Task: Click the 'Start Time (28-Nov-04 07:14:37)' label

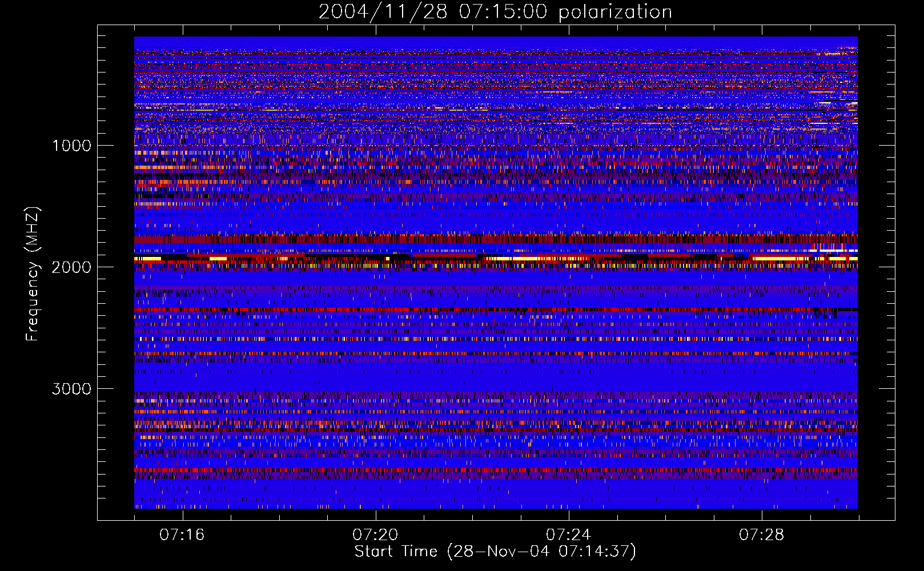Action: [495, 552]
